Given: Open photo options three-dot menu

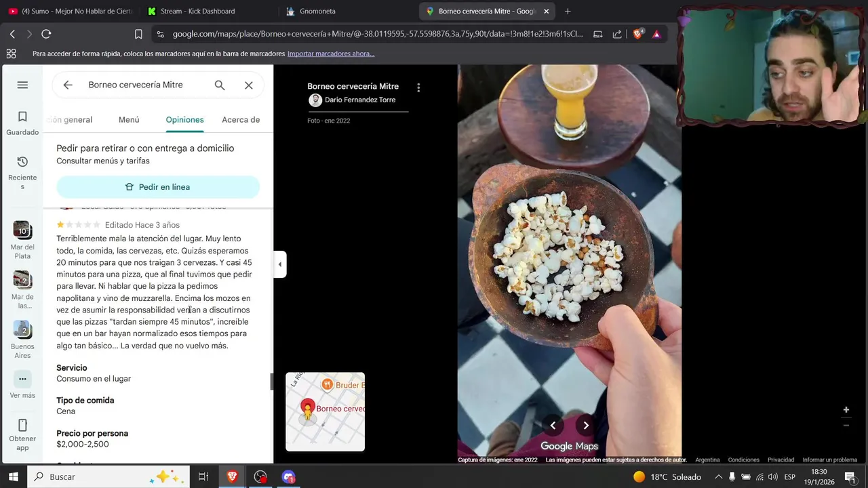Looking at the screenshot, I should click(418, 87).
